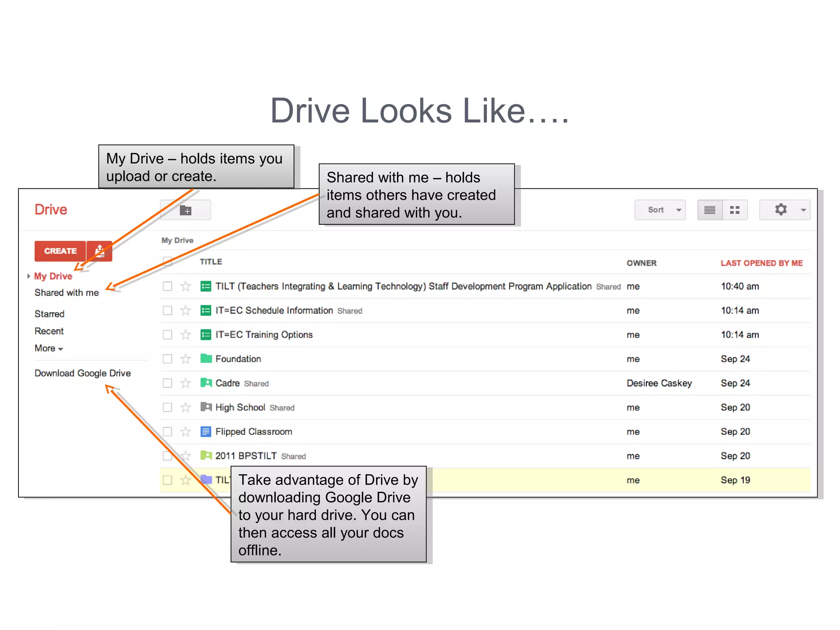The image size is (840, 630).
Task: Open IT=EC Schedule Information file
Action: point(274,310)
